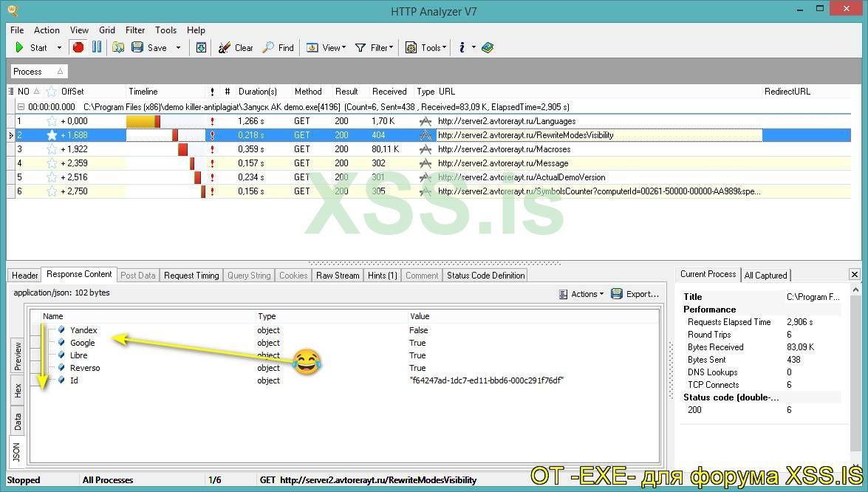
Task: Toggle star on row 1 Languages request
Action: [52, 121]
